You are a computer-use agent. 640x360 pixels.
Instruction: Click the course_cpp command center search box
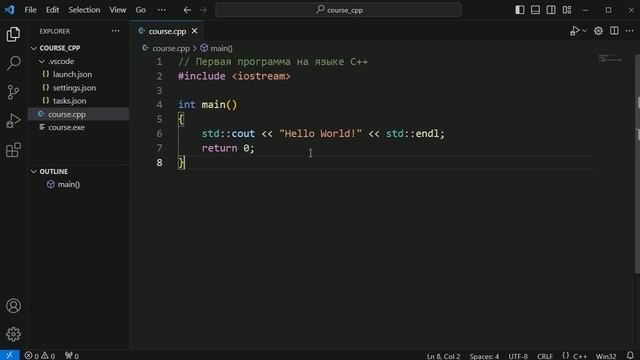[x=338, y=10]
